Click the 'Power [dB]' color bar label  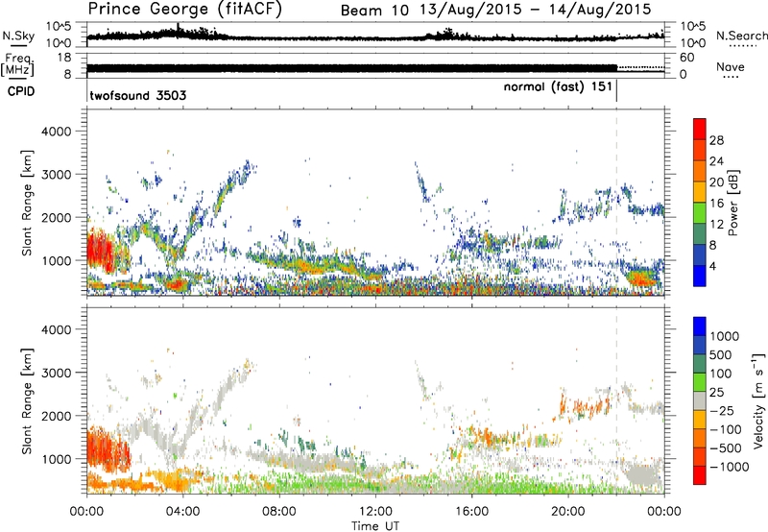point(733,203)
